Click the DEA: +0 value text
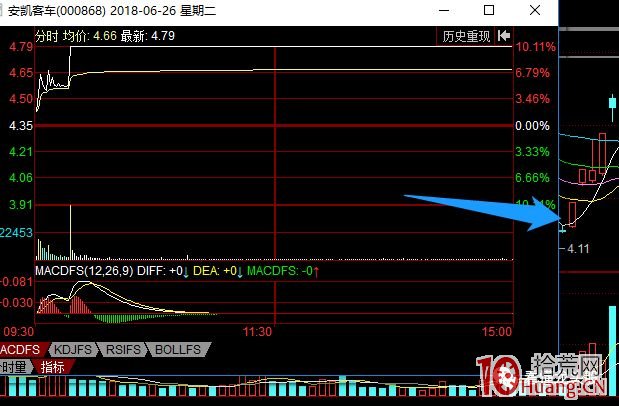This screenshot has width=619, height=406. tap(215, 271)
